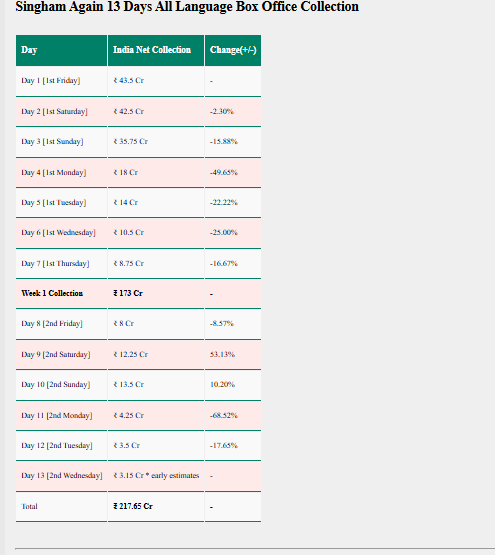Image resolution: width=495 pixels, height=555 pixels.
Task: Select the Day 4 [1st Monday] cell
Action: point(61,173)
